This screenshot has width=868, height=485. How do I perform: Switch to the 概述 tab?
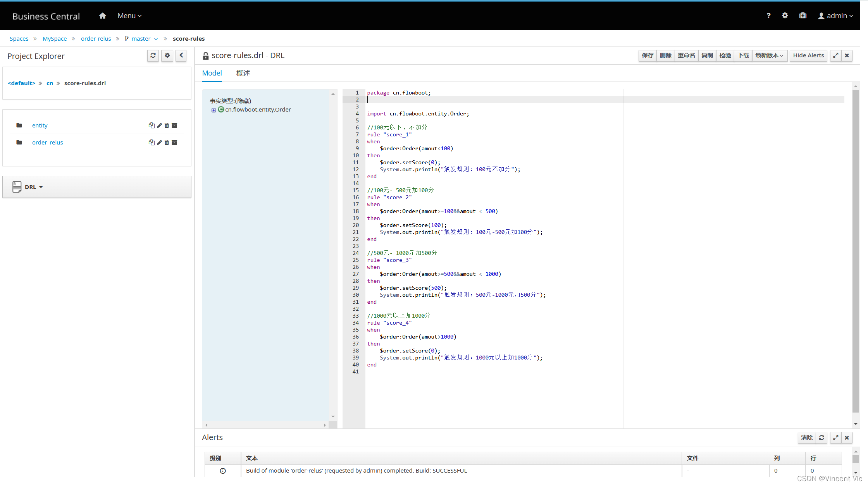pyautogui.click(x=243, y=73)
